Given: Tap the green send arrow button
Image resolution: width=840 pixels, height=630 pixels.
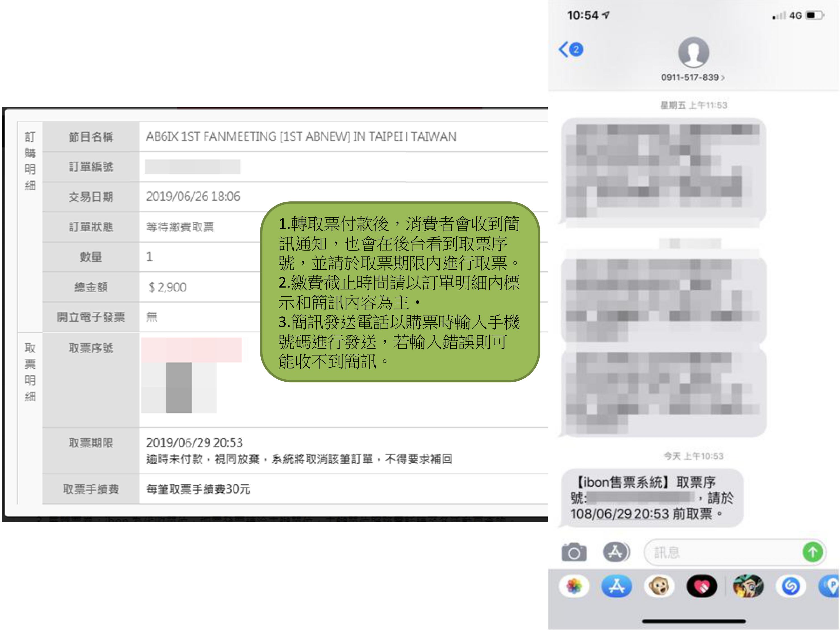Looking at the screenshot, I should [812, 552].
